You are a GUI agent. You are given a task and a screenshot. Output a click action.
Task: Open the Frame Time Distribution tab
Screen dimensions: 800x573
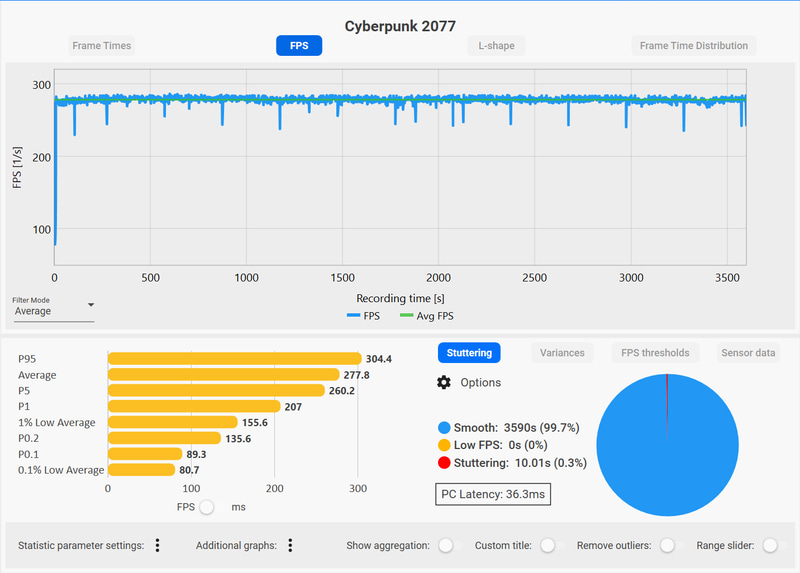[694, 45]
